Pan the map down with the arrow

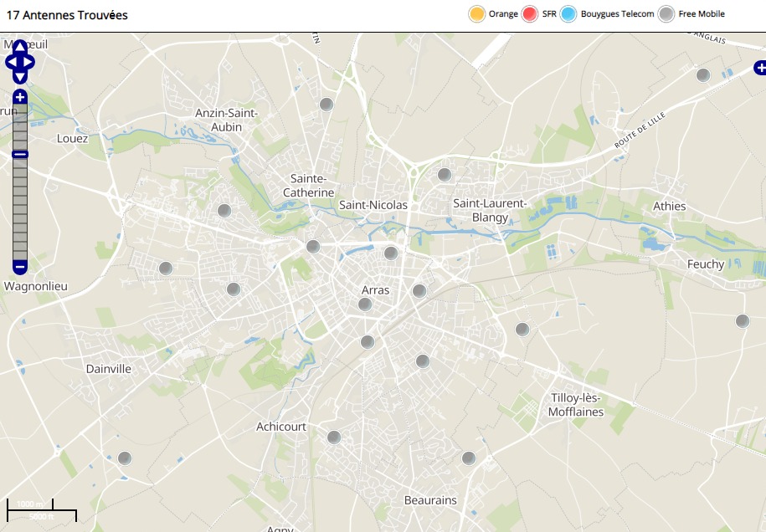tap(20, 77)
